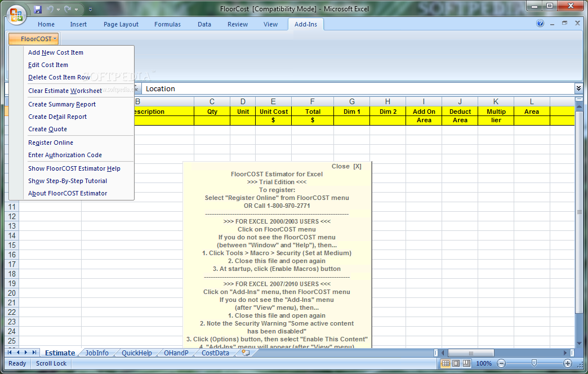The width and height of the screenshot is (588, 374).
Task: Close the trial info popup
Action: [346, 166]
